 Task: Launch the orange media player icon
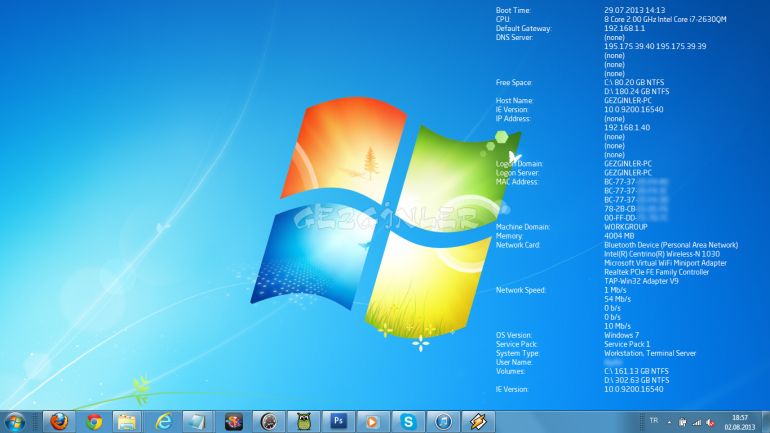373,422
